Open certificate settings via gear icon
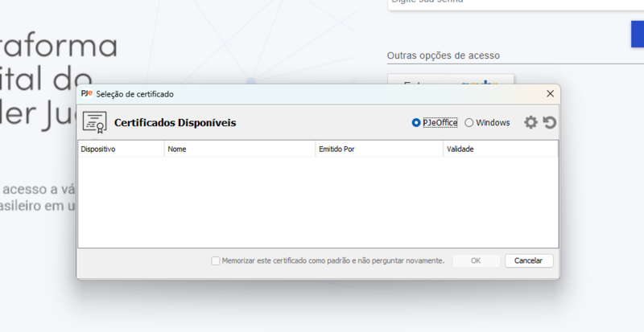The image size is (644, 332). (x=530, y=122)
